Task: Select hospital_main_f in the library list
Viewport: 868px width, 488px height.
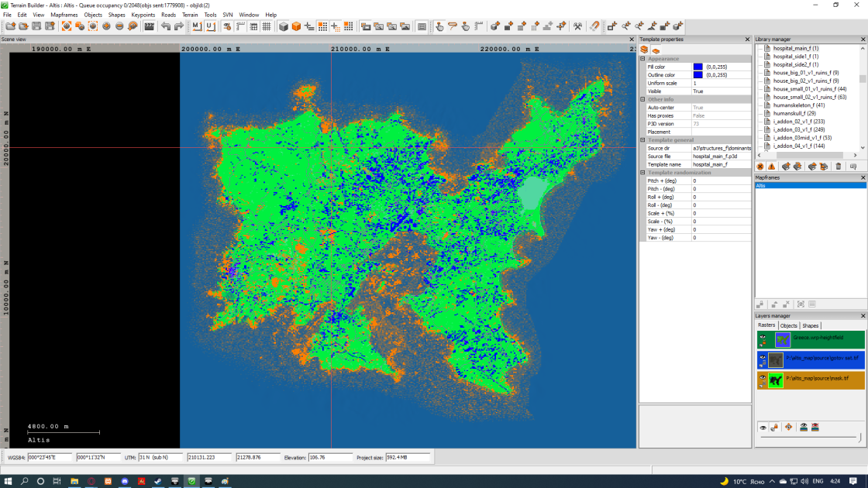Action: pyautogui.click(x=795, y=48)
